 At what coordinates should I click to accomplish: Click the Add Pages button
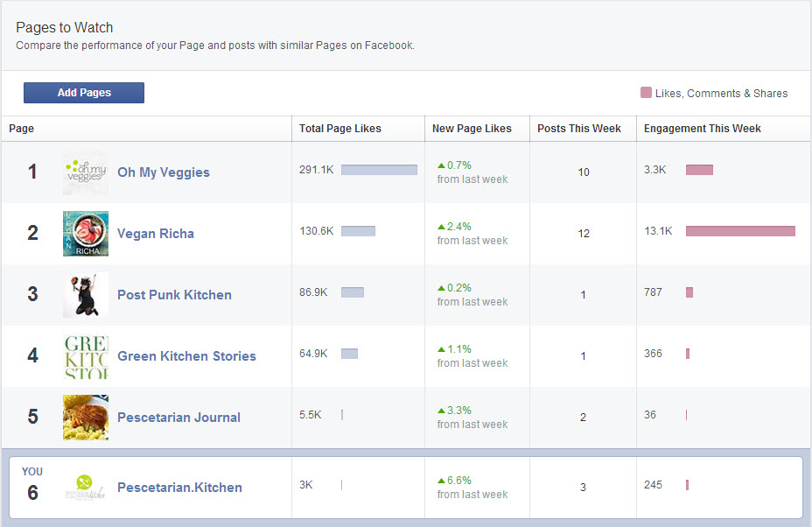click(x=84, y=93)
